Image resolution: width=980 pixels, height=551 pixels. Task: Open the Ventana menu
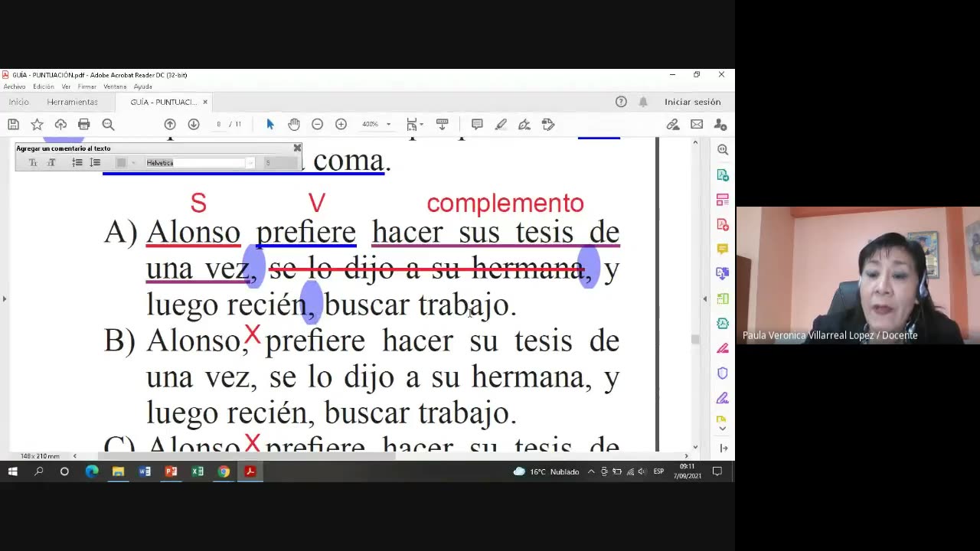115,86
